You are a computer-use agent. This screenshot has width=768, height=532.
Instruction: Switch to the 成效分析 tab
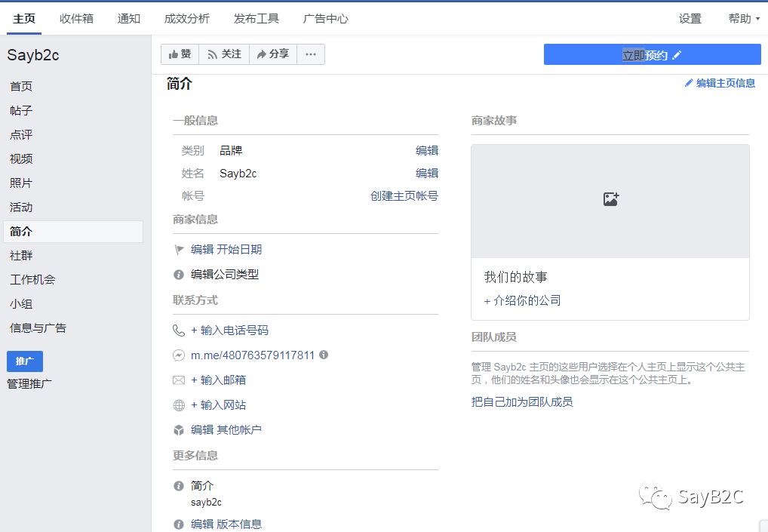pos(186,19)
